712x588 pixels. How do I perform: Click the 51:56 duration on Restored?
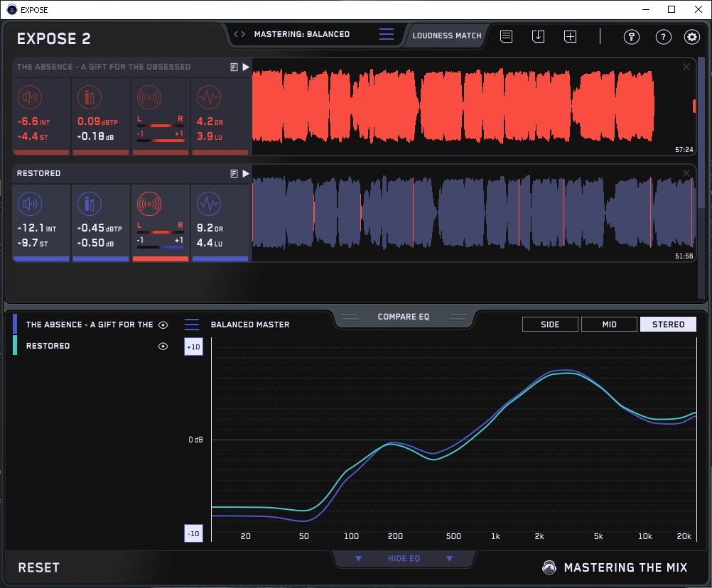684,256
